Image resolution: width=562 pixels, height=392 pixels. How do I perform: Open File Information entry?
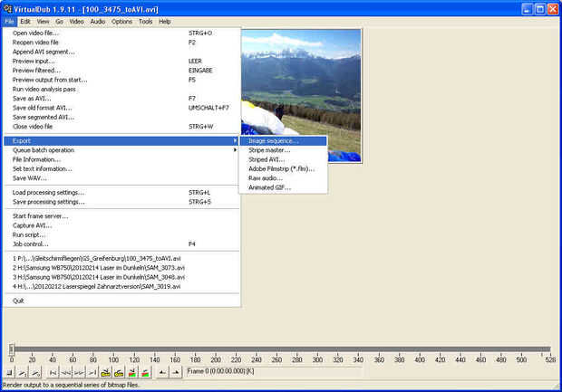[121, 159]
